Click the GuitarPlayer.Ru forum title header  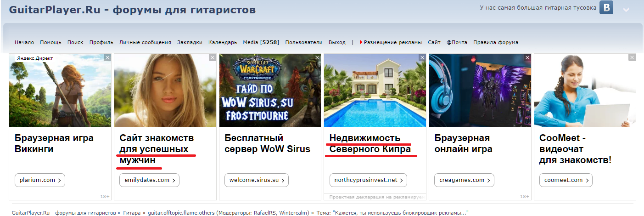pos(132,9)
